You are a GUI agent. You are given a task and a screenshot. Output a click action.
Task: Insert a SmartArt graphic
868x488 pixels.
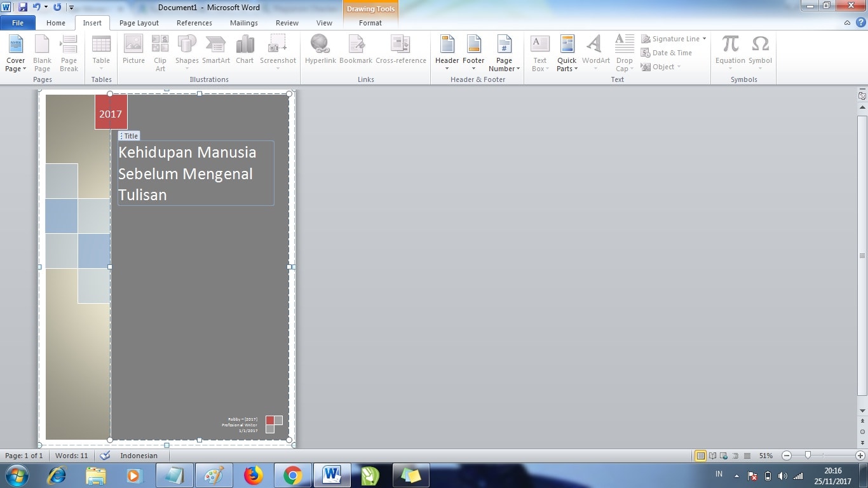pyautogui.click(x=215, y=50)
